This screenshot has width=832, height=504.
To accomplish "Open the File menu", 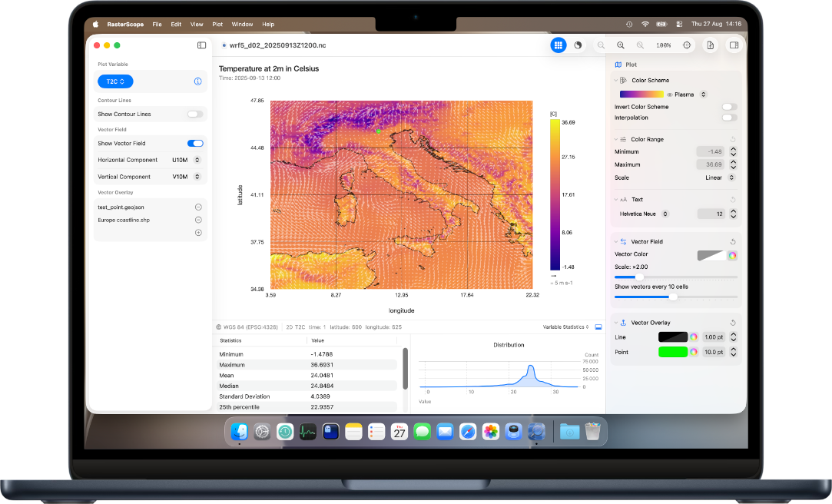I will click(157, 25).
